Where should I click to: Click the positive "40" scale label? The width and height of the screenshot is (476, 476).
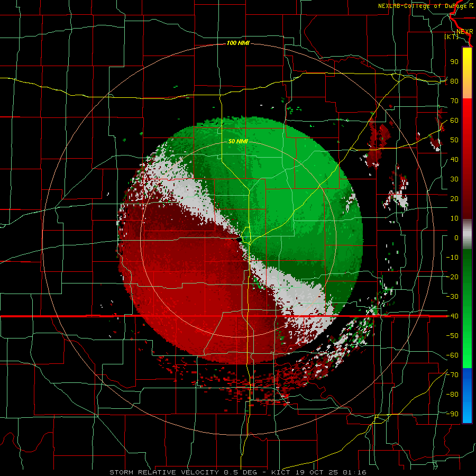pos(454,159)
